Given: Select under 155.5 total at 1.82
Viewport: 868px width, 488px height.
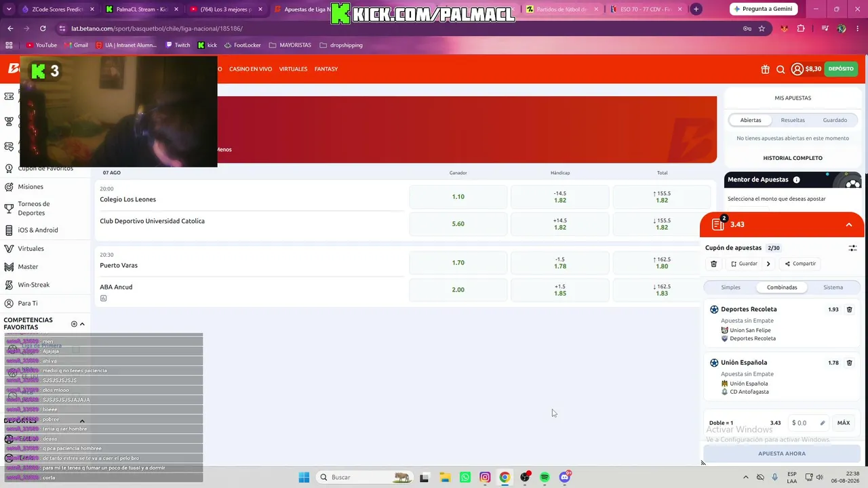Looking at the screenshot, I should coord(662,224).
